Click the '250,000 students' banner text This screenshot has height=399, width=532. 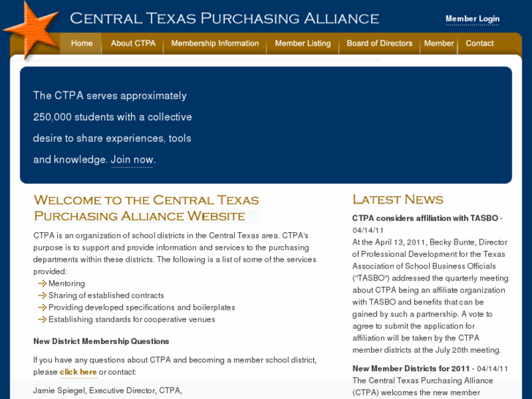click(73, 117)
